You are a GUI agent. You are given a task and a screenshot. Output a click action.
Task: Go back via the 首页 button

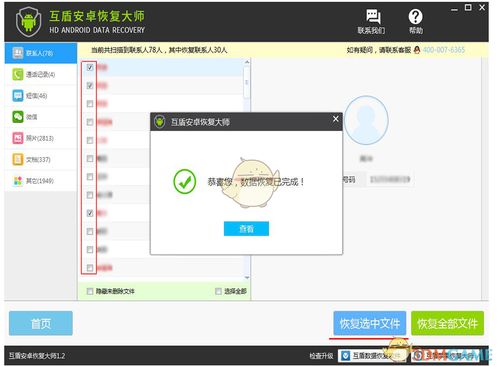pyautogui.click(x=41, y=323)
